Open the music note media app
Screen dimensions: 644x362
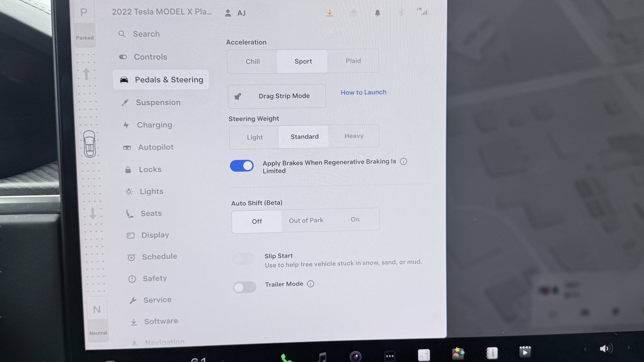pyautogui.click(x=322, y=357)
